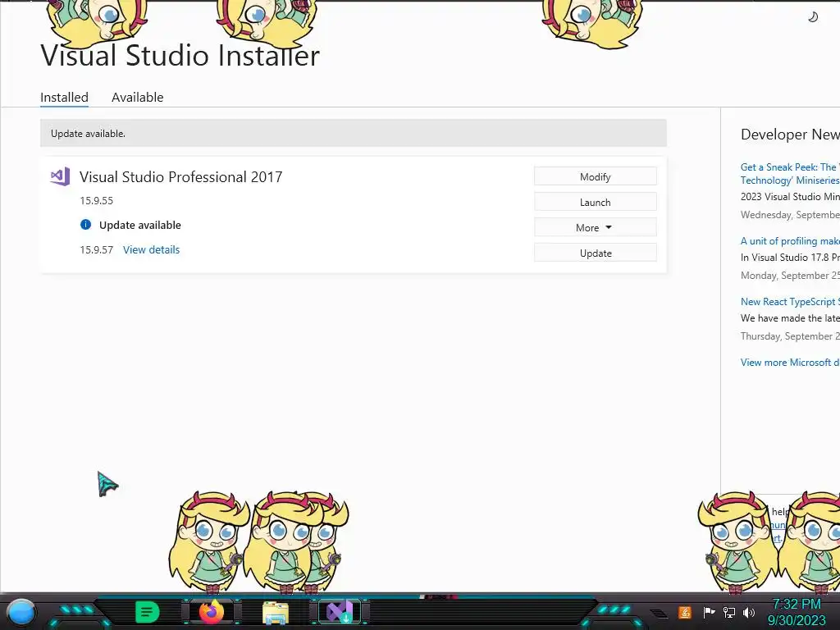Click 'In Visual Studio 17.8' news summary

click(790, 257)
